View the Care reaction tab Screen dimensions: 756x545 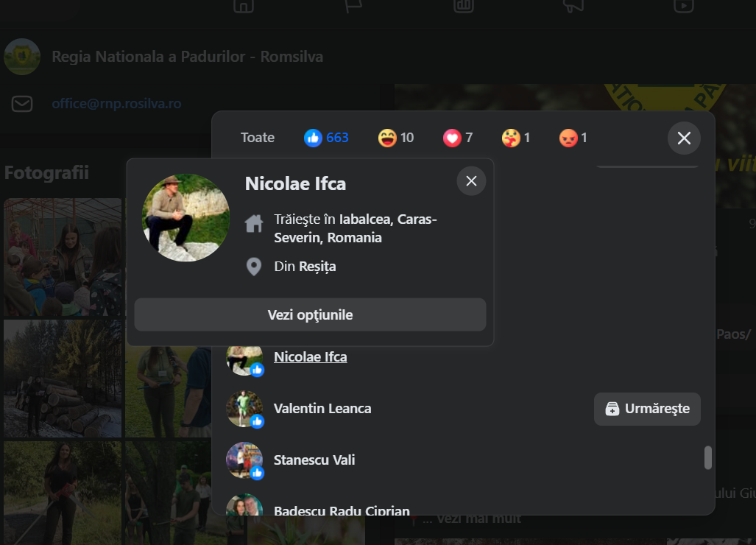click(516, 138)
